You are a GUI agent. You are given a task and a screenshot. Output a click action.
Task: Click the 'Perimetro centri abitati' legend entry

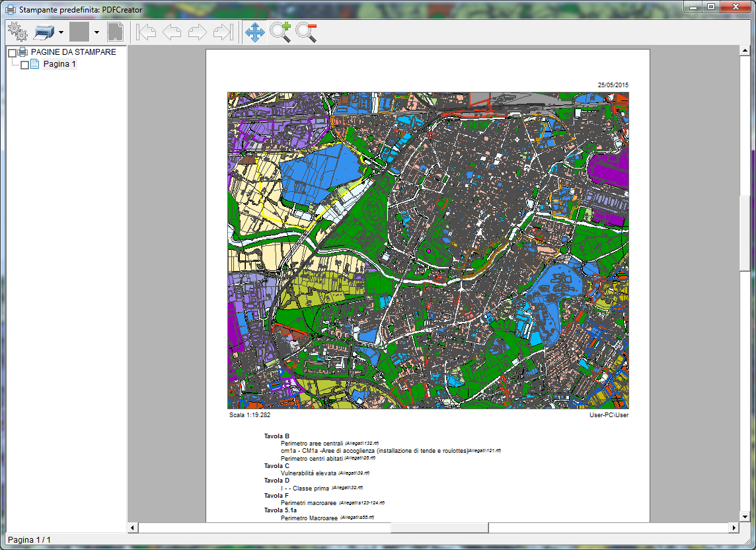312,458
